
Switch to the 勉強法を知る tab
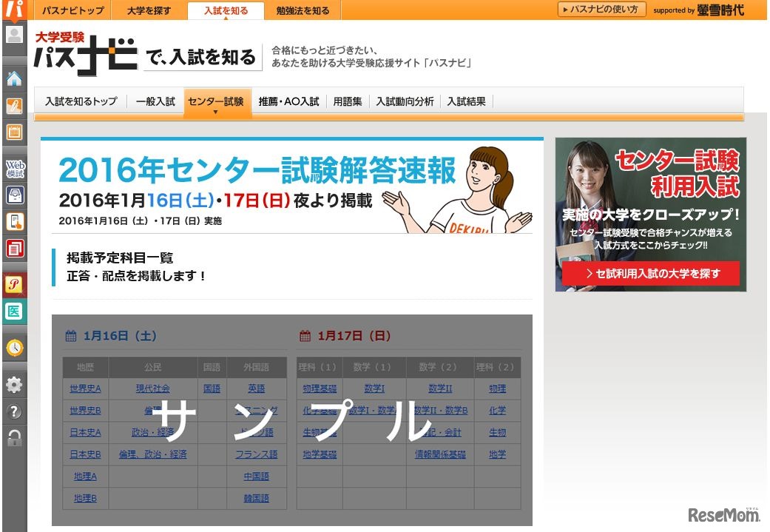303,10
